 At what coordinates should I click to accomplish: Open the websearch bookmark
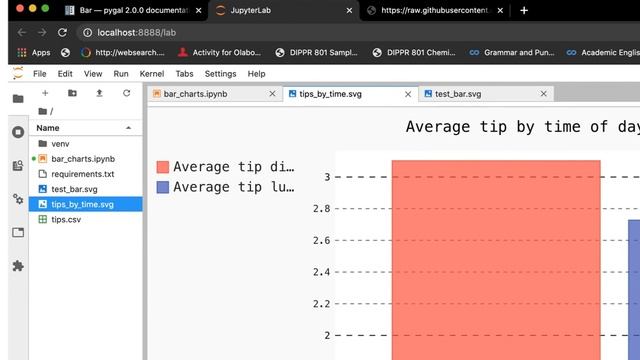122,52
